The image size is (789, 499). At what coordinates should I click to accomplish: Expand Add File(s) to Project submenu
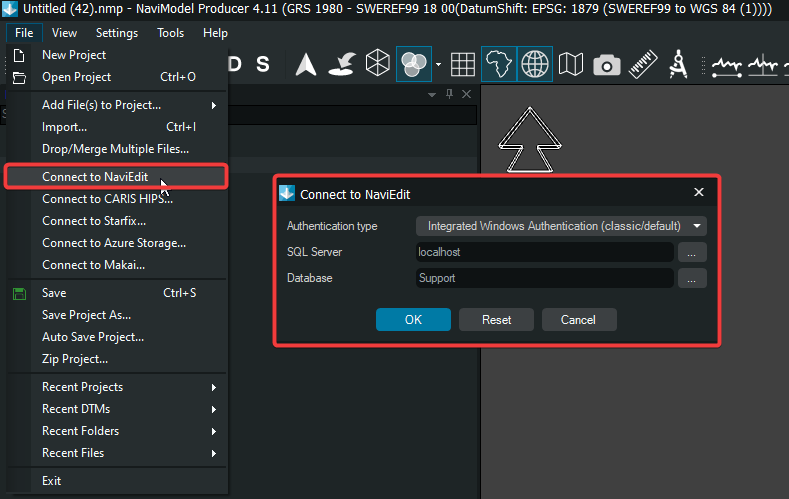point(117,105)
